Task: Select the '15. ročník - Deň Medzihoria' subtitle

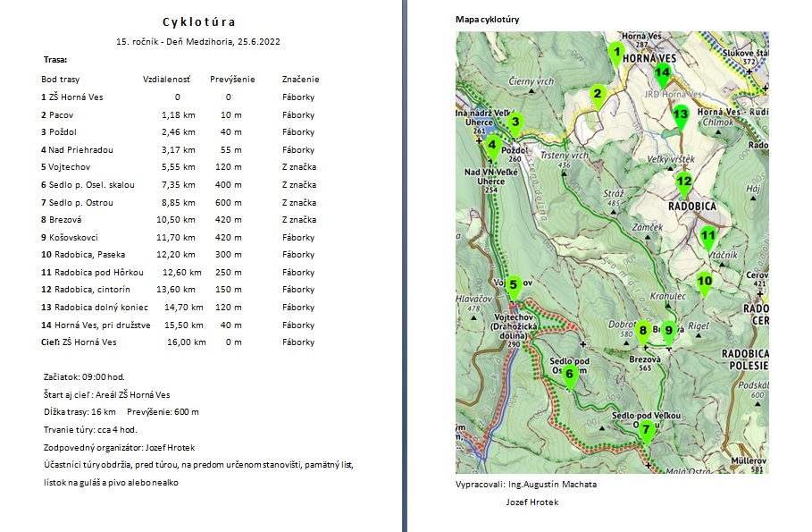Action: [198, 41]
